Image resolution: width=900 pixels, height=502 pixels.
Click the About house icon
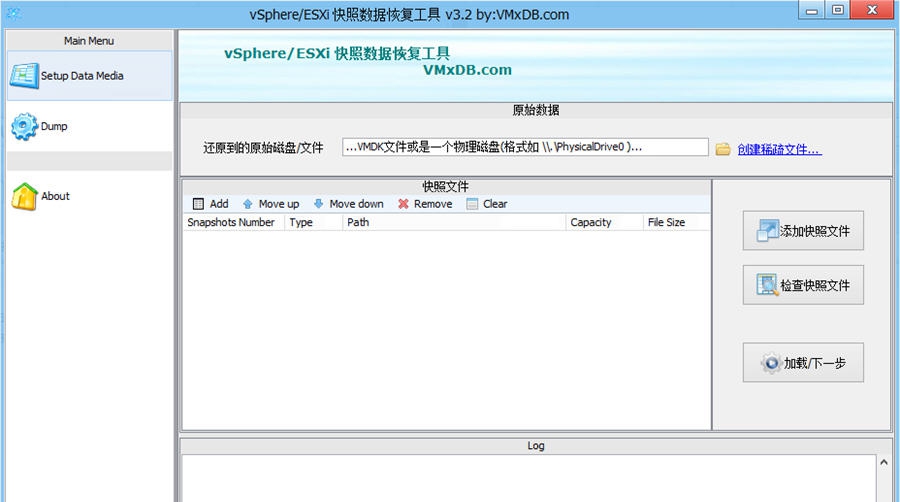coord(24,196)
